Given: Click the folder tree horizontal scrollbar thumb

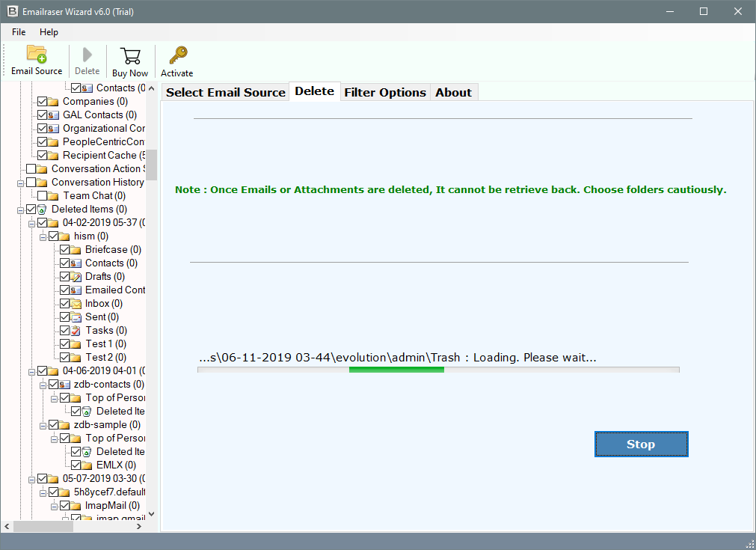Looking at the screenshot, I should (43, 526).
